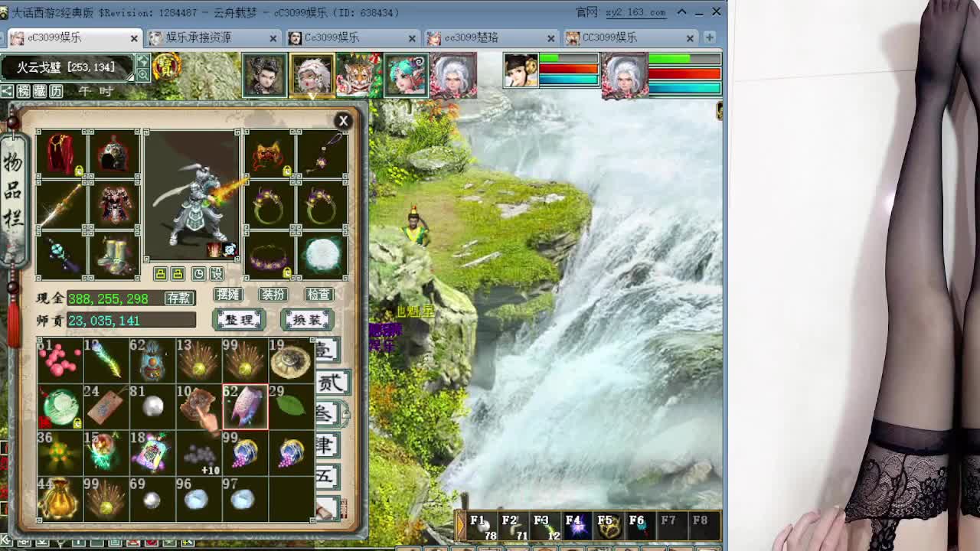The width and height of the screenshot is (980, 551).
Task: Switch to inventory page 贰
Action: (x=332, y=381)
